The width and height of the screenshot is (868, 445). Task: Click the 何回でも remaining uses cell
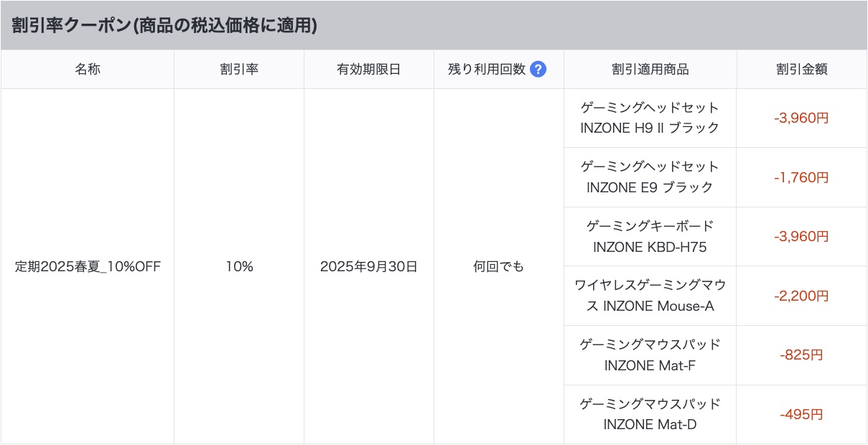click(499, 266)
